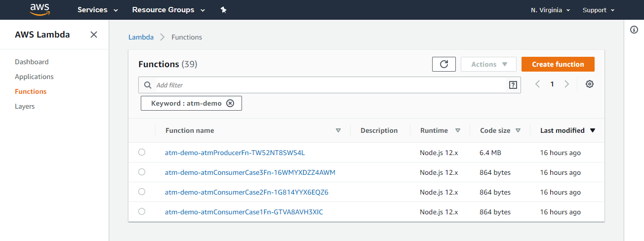
Task: Click the Description column header
Action: tap(379, 130)
